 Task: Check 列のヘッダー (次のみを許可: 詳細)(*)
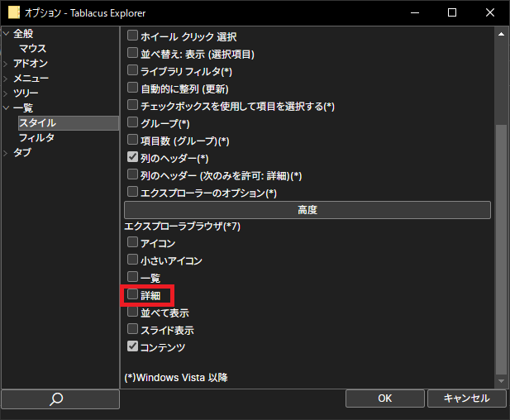click(132, 174)
